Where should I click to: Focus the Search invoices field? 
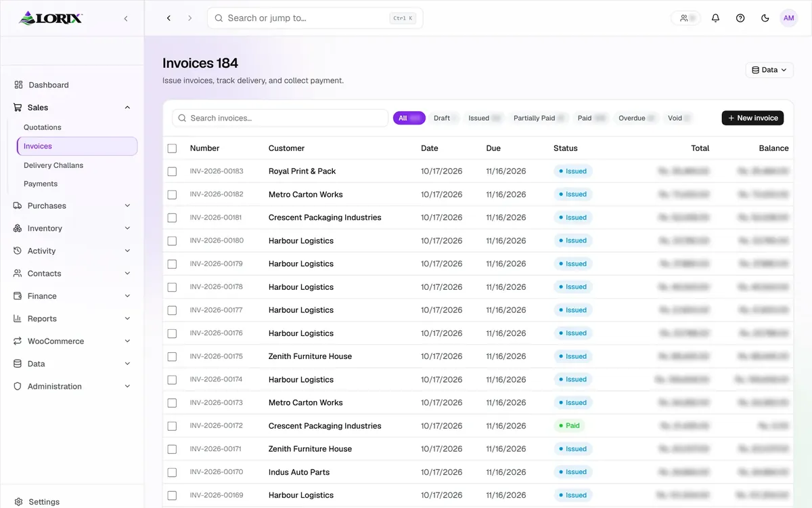280,118
